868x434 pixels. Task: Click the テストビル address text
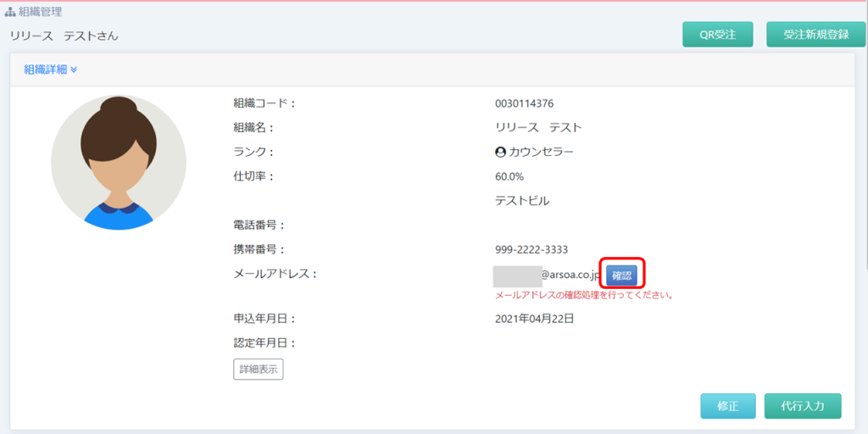[522, 201]
